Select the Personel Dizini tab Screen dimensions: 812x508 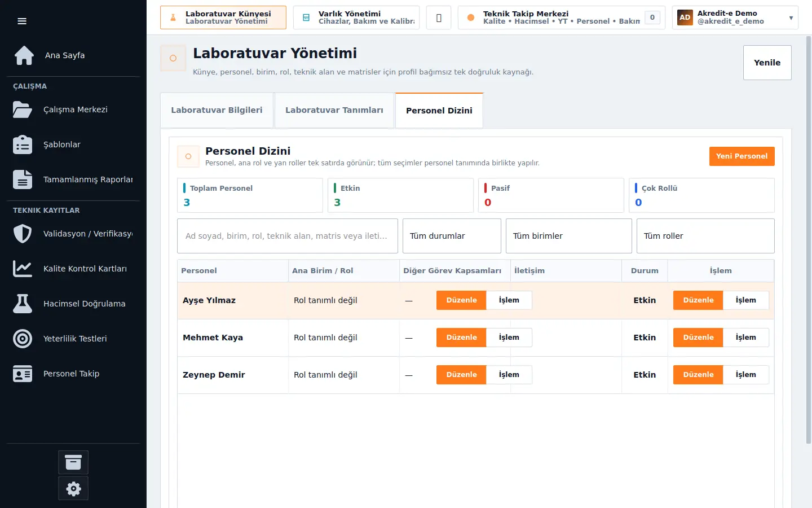(x=439, y=111)
